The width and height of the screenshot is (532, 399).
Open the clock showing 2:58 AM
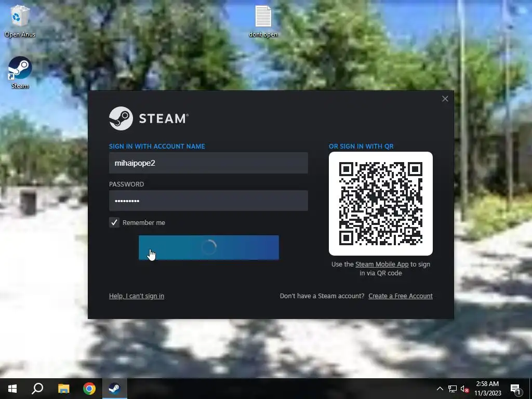point(487,389)
